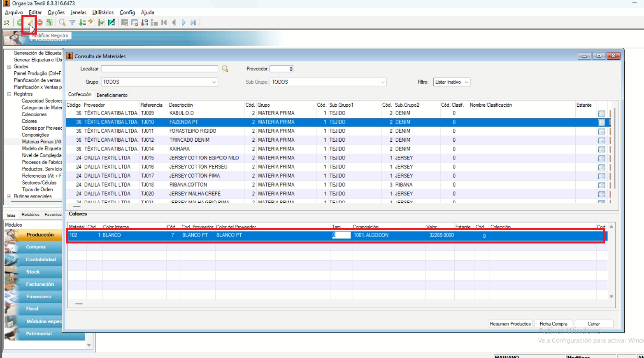The height and width of the screenshot is (358, 644).
Task: Click the funnel filter toolbar icon
Action: click(x=72, y=23)
